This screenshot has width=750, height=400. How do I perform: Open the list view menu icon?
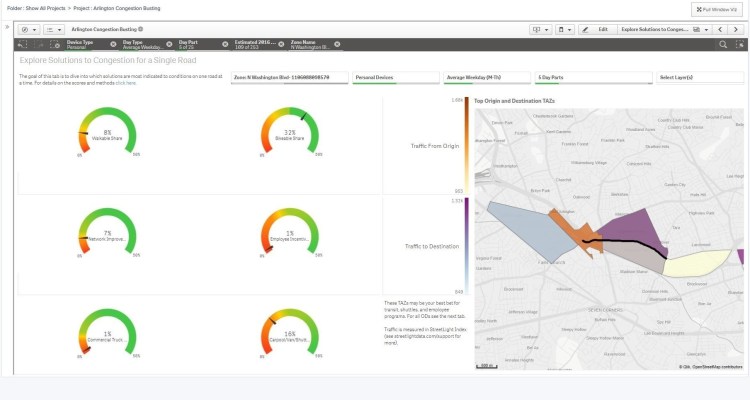point(53,30)
